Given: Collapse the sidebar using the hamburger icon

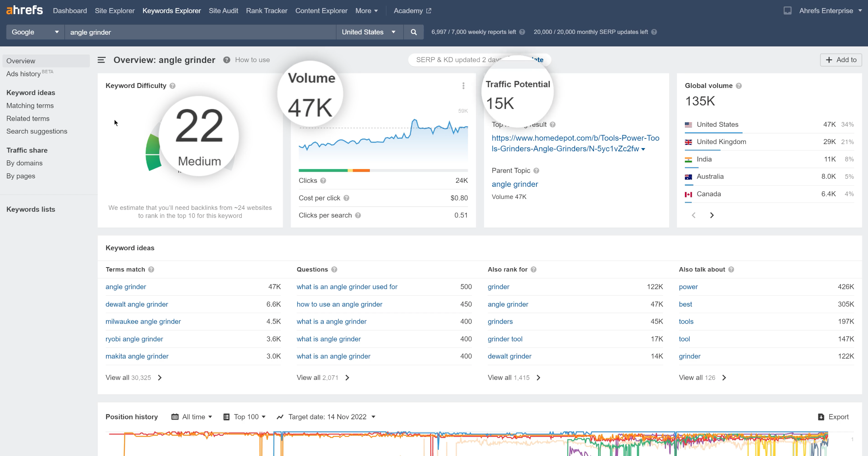Looking at the screenshot, I should (101, 60).
